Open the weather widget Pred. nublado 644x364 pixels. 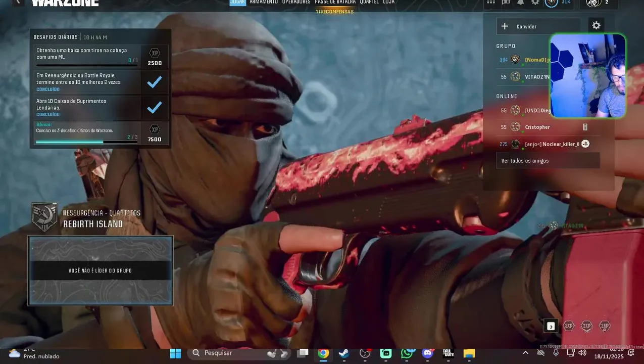[x=34, y=353]
